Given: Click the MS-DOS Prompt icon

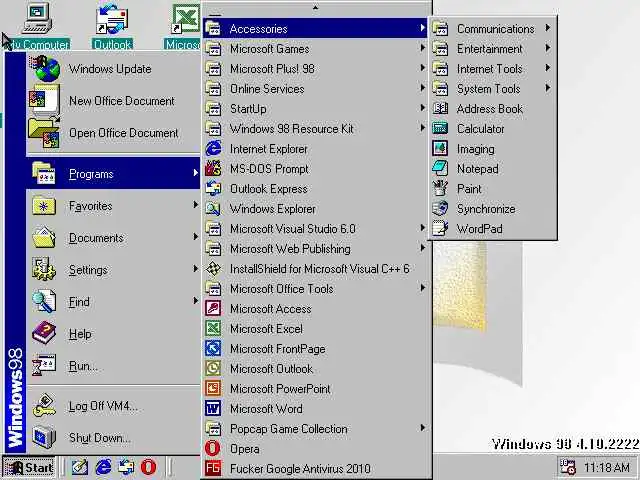Looking at the screenshot, I should coord(213,169).
